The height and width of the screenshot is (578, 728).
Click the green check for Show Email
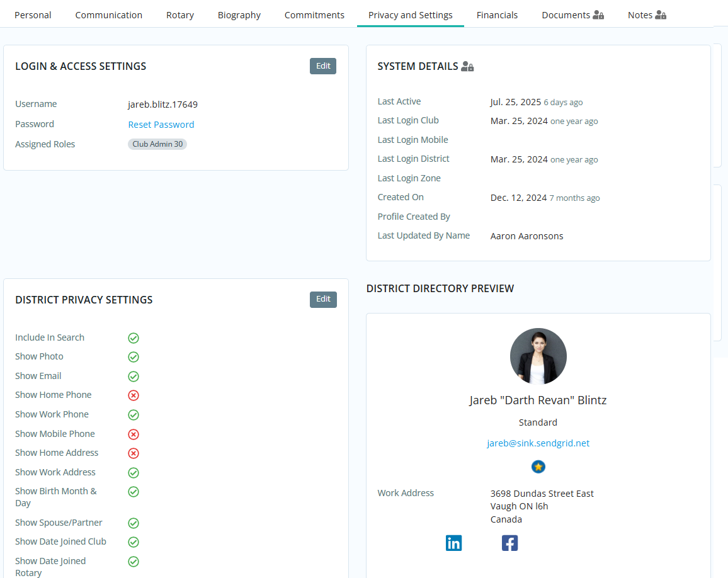pyautogui.click(x=134, y=377)
